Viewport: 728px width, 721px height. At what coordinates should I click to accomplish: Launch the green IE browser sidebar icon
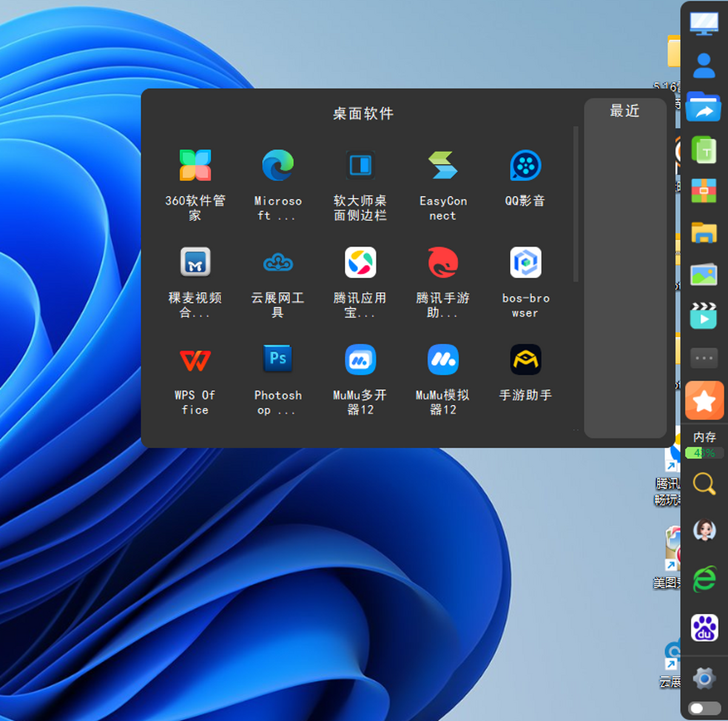(x=704, y=579)
